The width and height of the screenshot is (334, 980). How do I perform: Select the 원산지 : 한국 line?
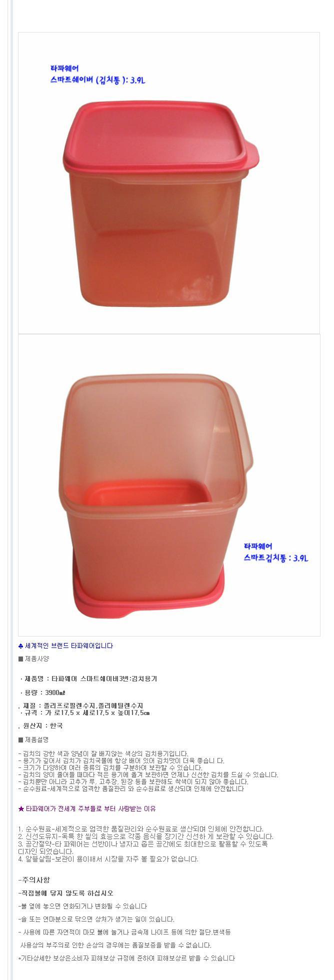tap(40, 725)
